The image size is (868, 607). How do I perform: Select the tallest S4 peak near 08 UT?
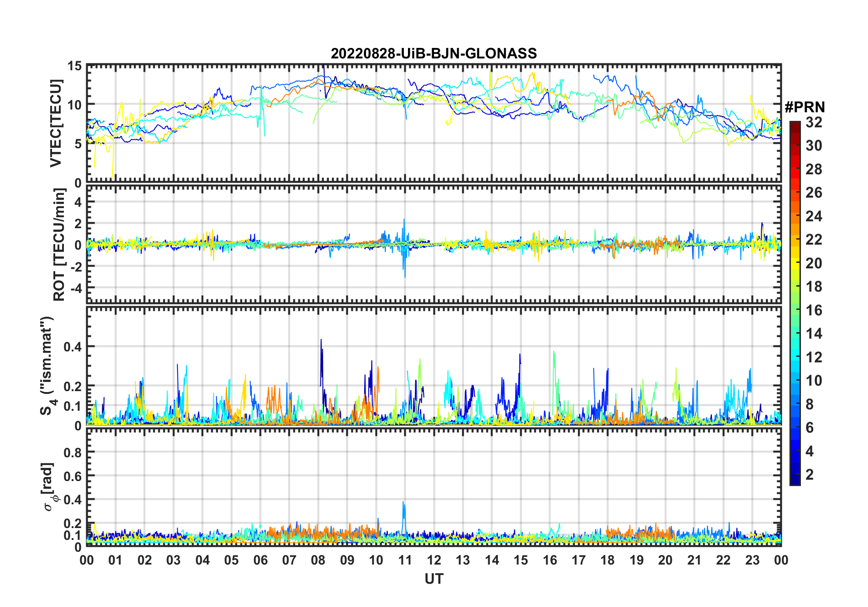tap(321, 340)
